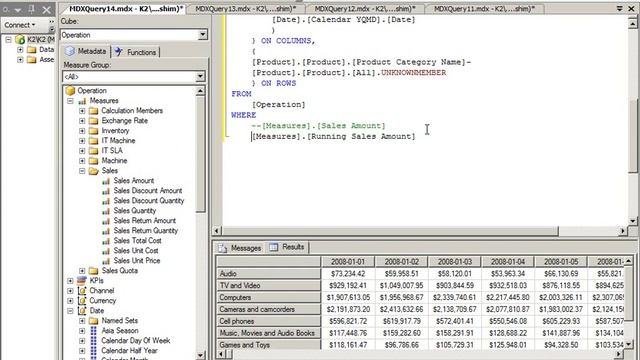
Task: Expand the Calendar Half Year hierarchy
Action: coord(82,351)
